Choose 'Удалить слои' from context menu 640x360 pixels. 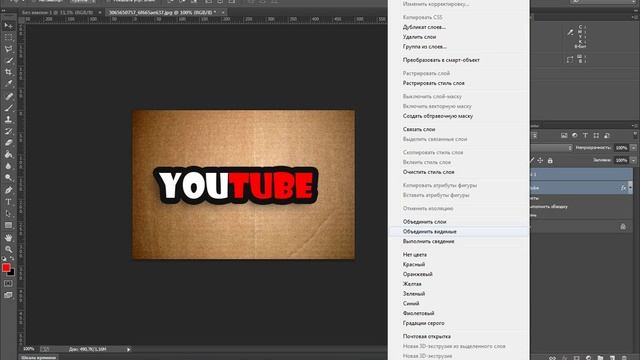point(419,37)
